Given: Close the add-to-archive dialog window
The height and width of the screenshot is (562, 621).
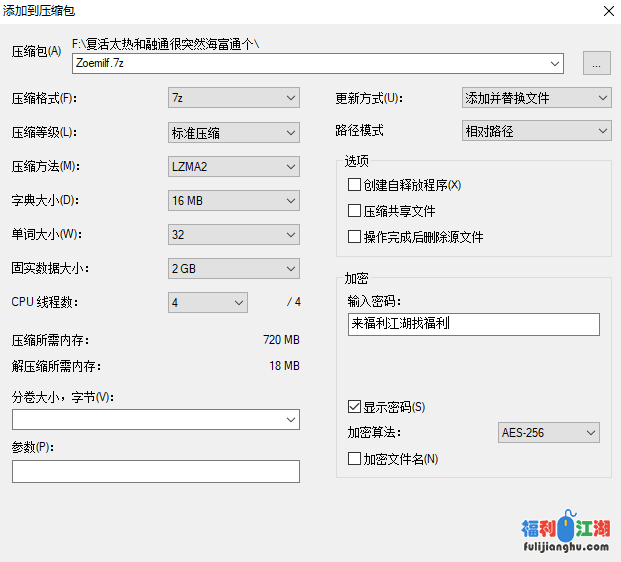Looking at the screenshot, I should pyautogui.click(x=607, y=11).
